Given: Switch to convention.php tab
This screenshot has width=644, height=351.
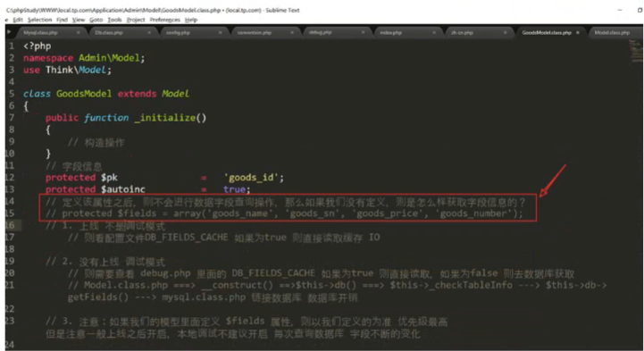Looking at the screenshot, I should tap(255, 32).
